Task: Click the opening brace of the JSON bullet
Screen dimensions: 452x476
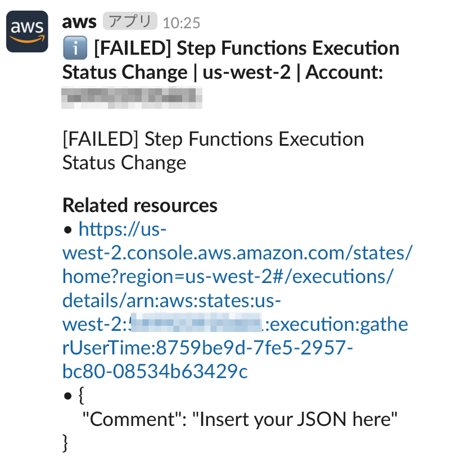Action: (x=81, y=396)
